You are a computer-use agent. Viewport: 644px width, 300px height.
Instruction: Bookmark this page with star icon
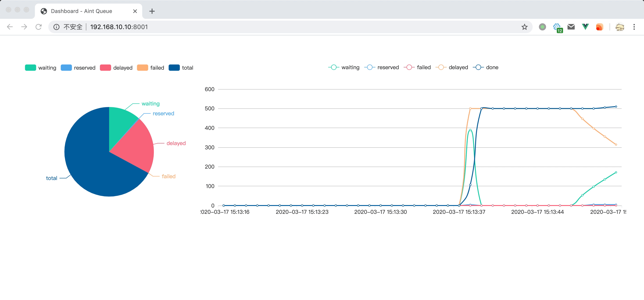[524, 27]
